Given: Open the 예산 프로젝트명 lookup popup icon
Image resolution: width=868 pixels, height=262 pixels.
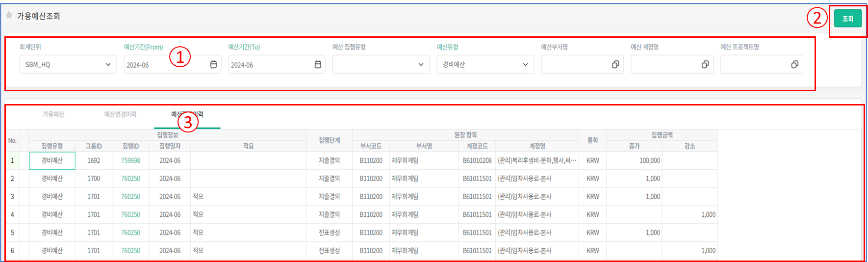Looking at the screenshot, I should pyautogui.click(x=794, y=65).
